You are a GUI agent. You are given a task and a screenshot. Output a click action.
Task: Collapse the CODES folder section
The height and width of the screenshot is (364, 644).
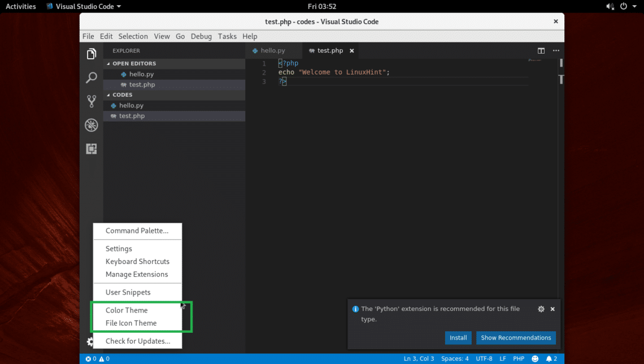123,95
